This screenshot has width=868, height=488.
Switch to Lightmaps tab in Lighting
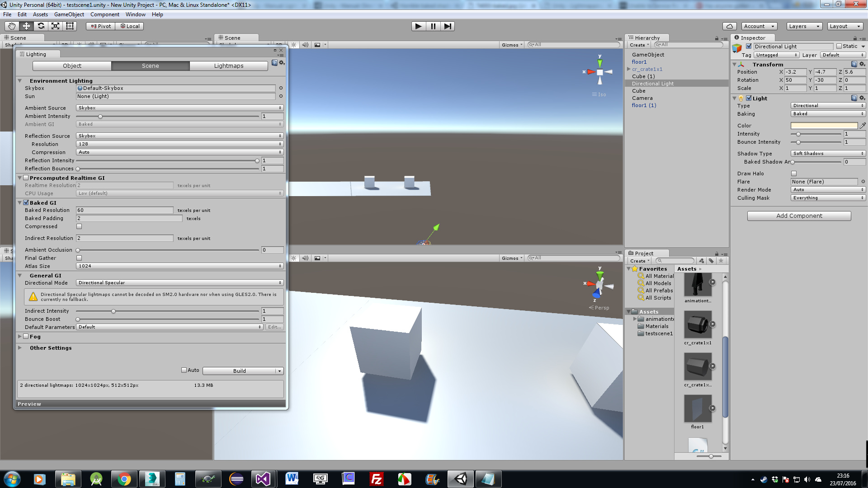coord(229,66)
